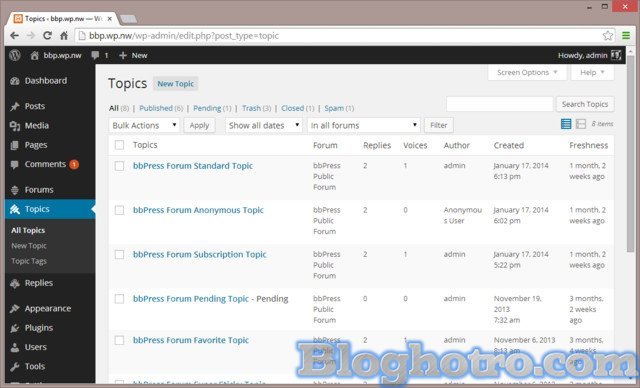Click the Dashboard gauge icon
640x388 pixels.
point(15,81)
